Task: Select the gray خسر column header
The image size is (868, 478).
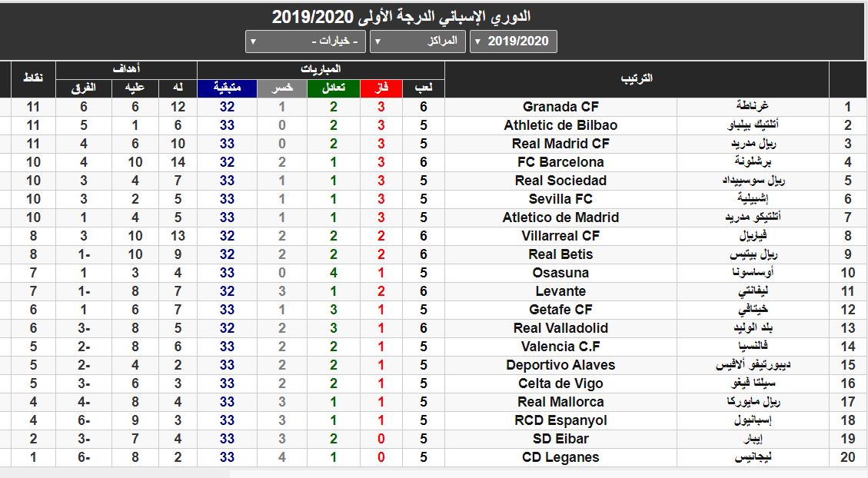Action: pos(282,88)
